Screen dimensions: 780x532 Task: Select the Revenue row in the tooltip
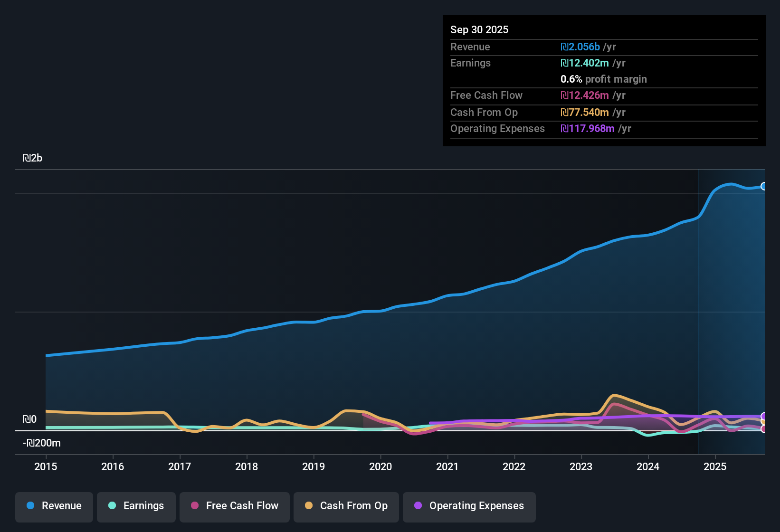pyautogui.click(x=603, y=47)
